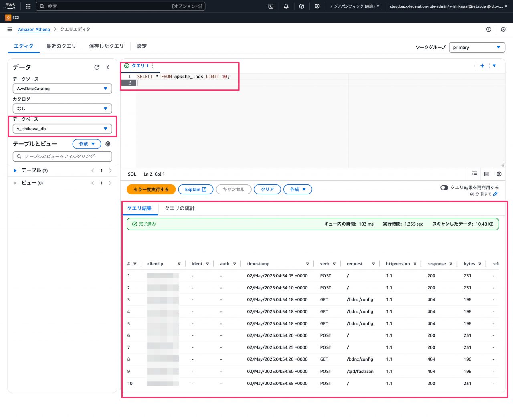
Task: Switch to the Editor tab
Action: tap(24, 46)
